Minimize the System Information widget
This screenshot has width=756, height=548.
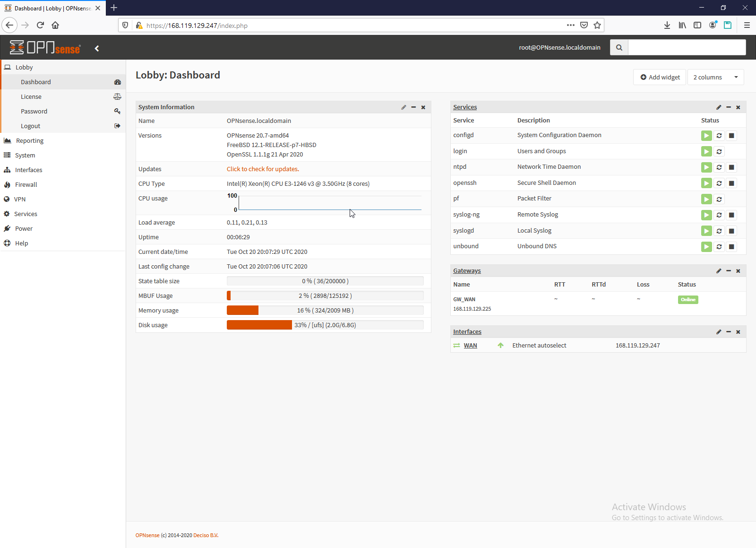(x=413, y=107)
